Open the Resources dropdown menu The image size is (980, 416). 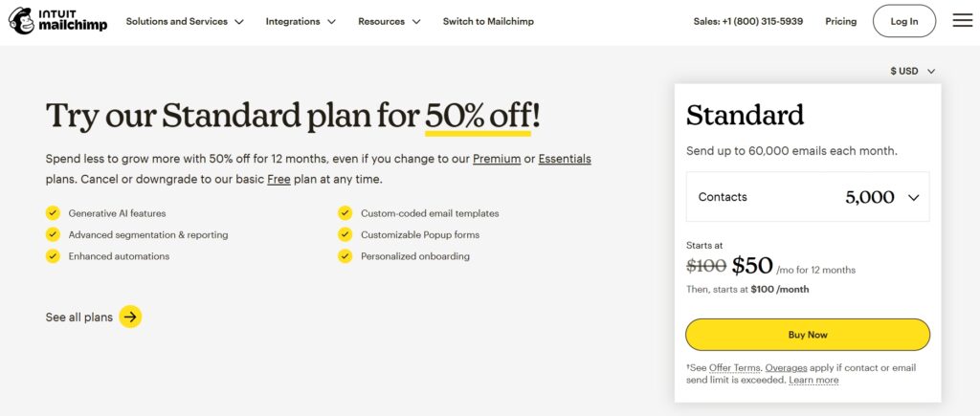click(390, 21)
